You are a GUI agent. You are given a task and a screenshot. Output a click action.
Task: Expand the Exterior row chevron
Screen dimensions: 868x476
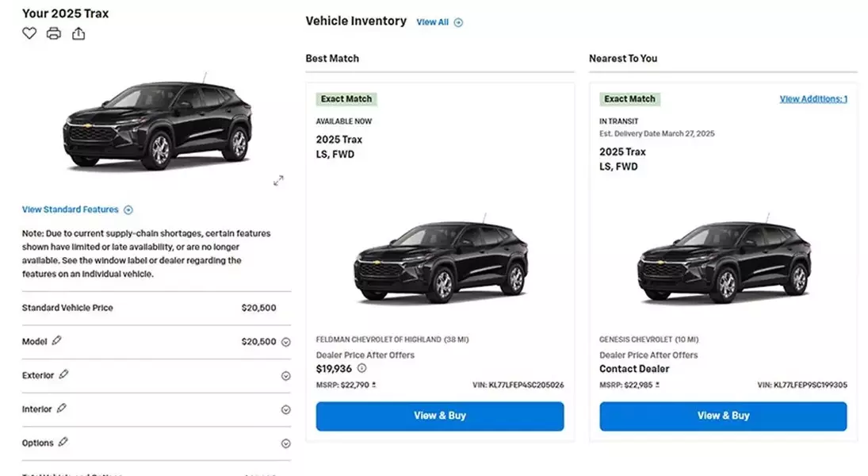click(x=285, y=376)
